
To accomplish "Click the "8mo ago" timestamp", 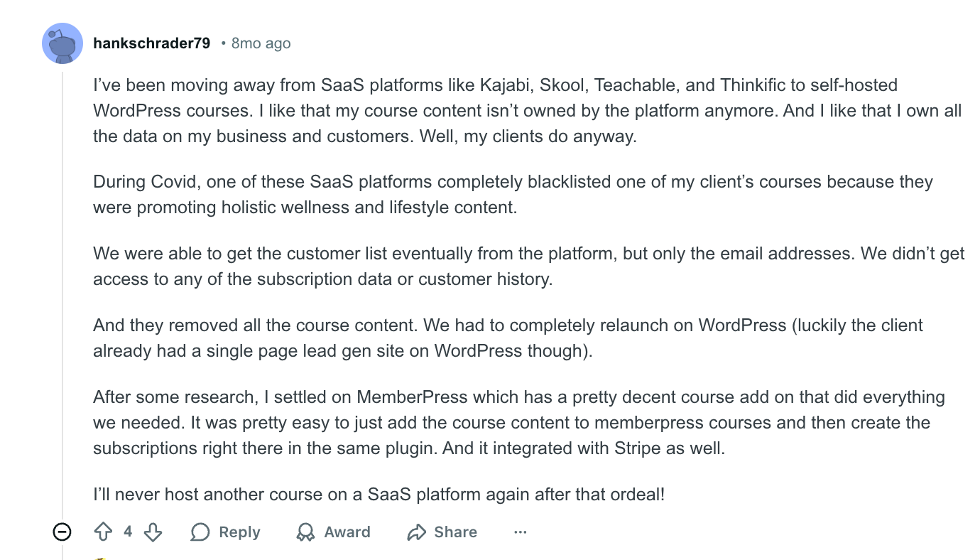I will (x=261, y=43).
